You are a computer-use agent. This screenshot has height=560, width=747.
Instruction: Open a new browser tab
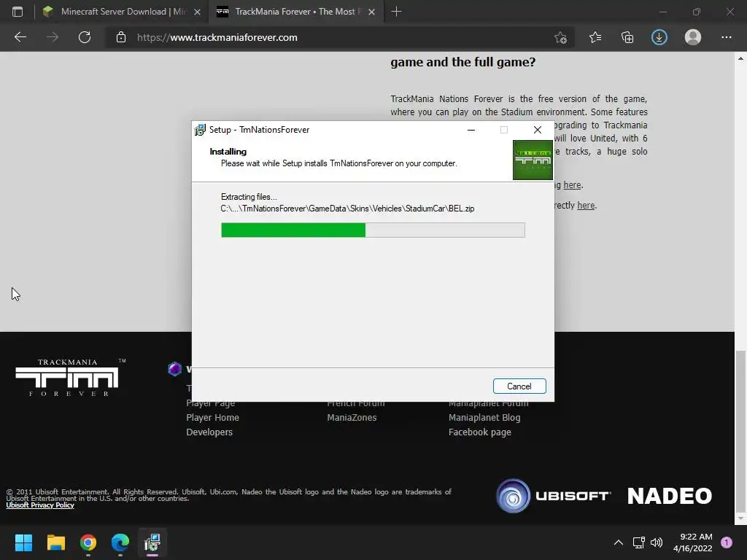[x=396, y=12]
